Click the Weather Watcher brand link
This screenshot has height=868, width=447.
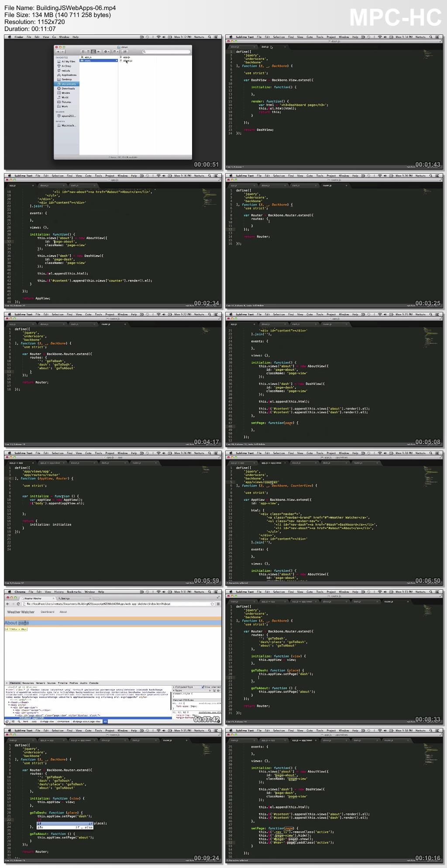(x=21, y=612)
